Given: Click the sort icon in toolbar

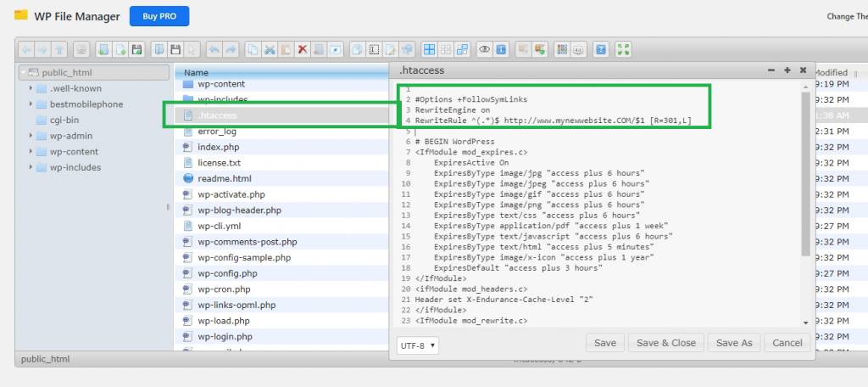Looking at the screenshot, I should (x=578, y=49).
